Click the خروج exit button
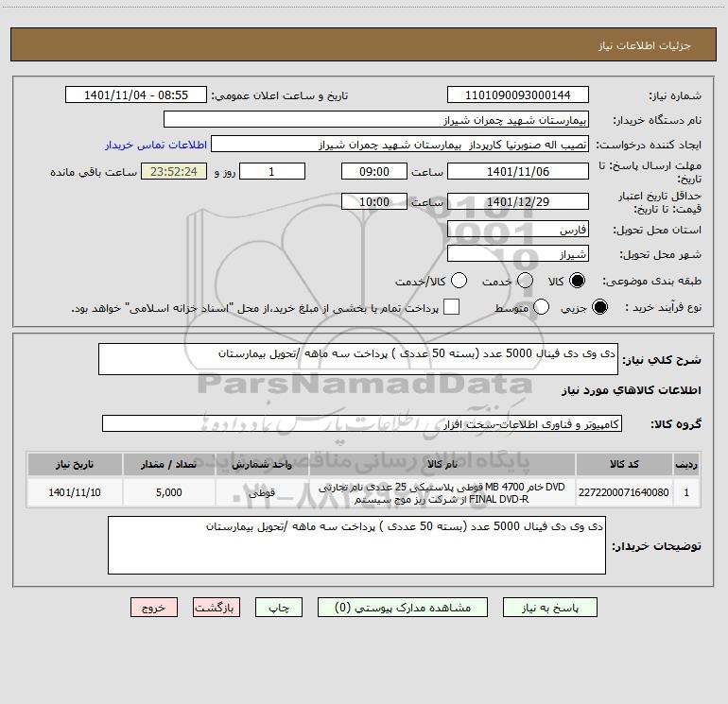Image resolution: width=728 pixels, height=704 pixels. [154, 608]
